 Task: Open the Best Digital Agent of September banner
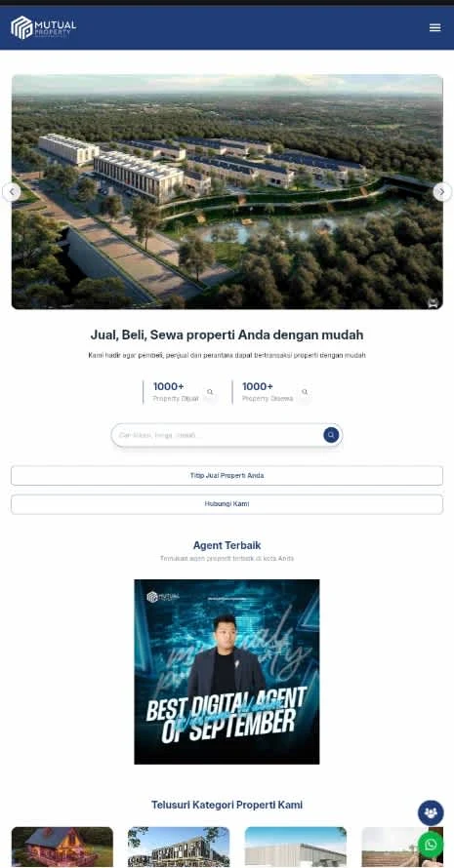(x=227, y=672)
